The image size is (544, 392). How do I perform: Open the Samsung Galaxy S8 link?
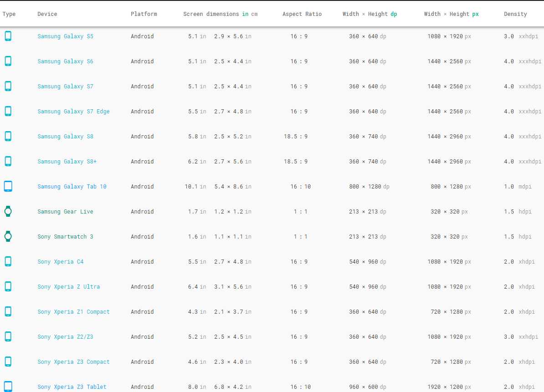[65, 137]
